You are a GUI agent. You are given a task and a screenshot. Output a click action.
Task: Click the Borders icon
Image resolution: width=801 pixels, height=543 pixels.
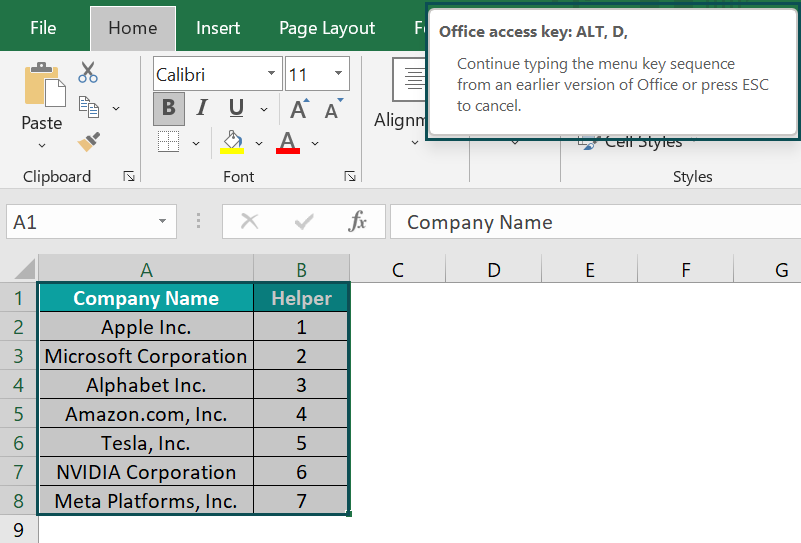(x=169, y=142)
